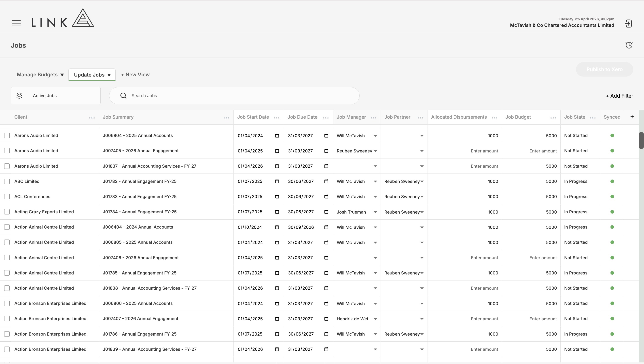
Task: Select checkbox for J006806 row
Action: (x=7, y=303)
